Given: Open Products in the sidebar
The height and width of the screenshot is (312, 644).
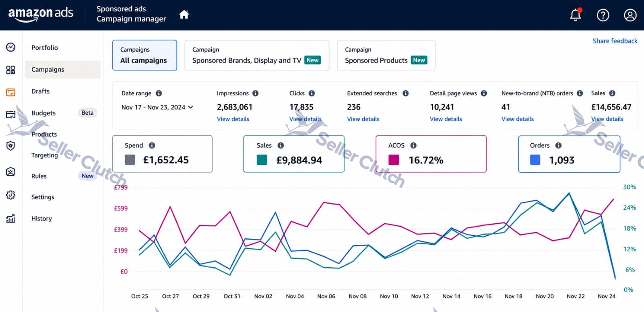Looking at the screenshot, I should click(44, 134).
